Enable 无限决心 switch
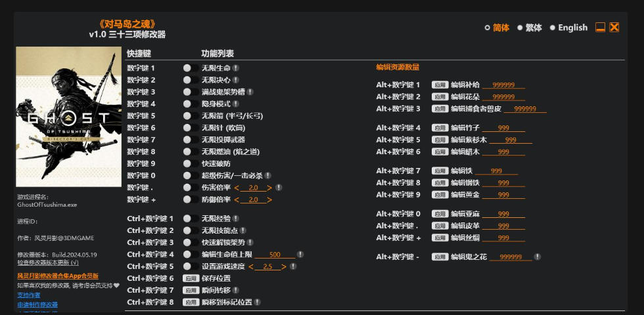 click(x=190, y=80)
